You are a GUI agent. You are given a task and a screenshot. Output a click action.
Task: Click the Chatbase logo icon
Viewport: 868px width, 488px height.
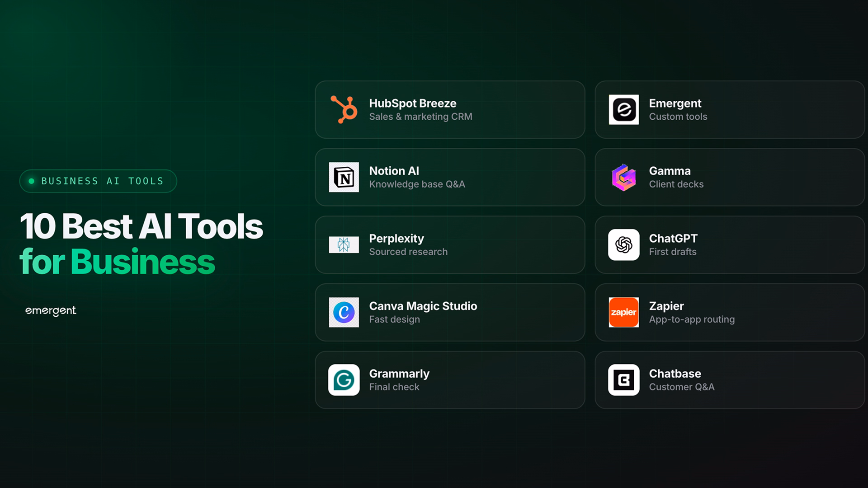point(623,380)
